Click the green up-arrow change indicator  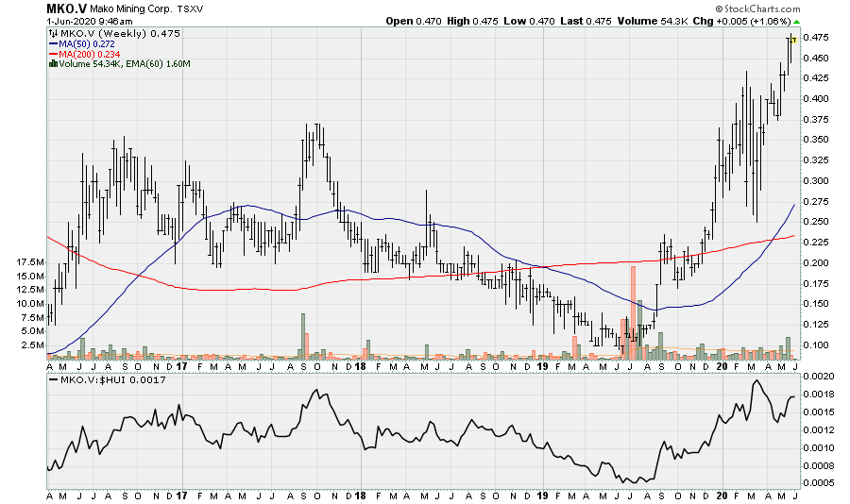coord(796,22)
